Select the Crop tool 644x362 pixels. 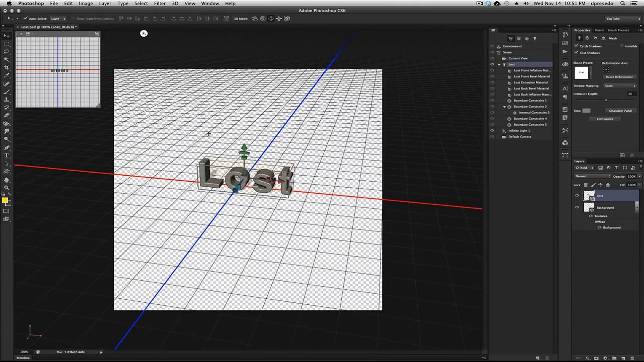coord(6,67)
